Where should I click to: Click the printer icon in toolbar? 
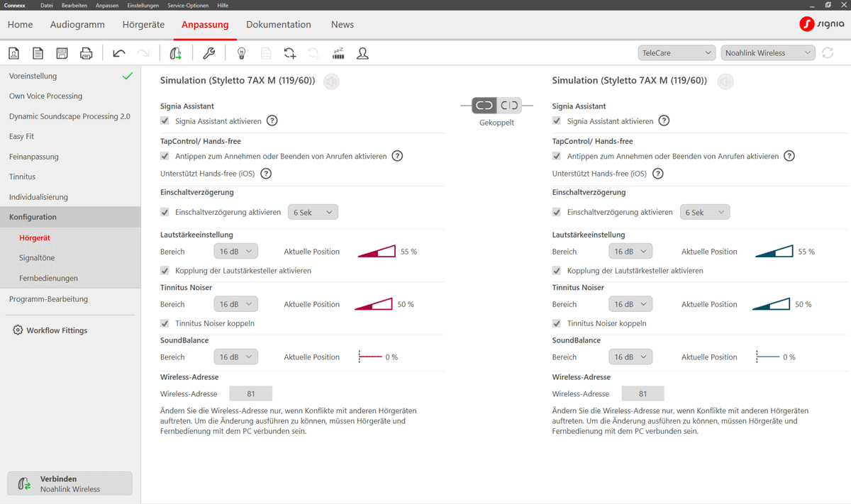point(86,53)
